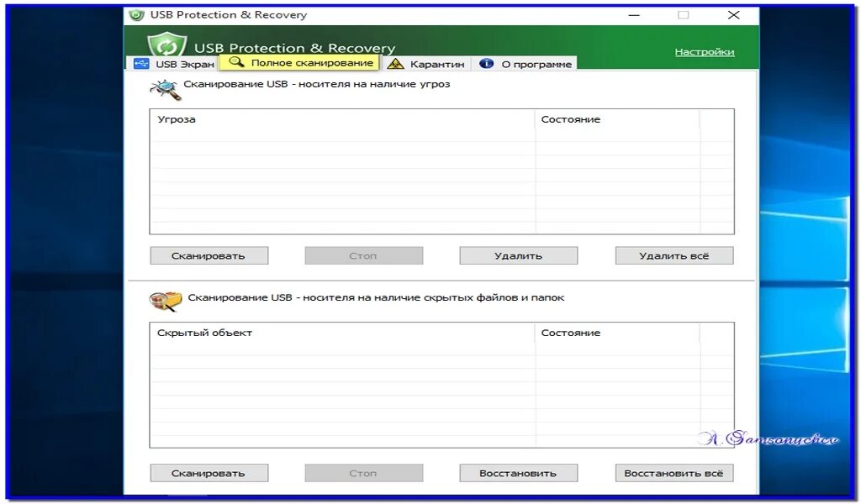Click Стоп in hidden files section
The height and width of the screenshot is (504, 861).
click(x=364, y=473)
